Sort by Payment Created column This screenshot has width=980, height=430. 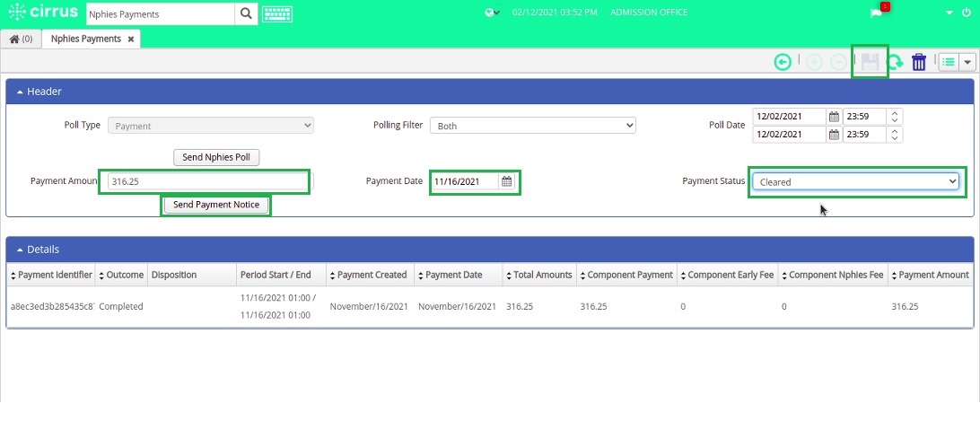click(370, 275)
